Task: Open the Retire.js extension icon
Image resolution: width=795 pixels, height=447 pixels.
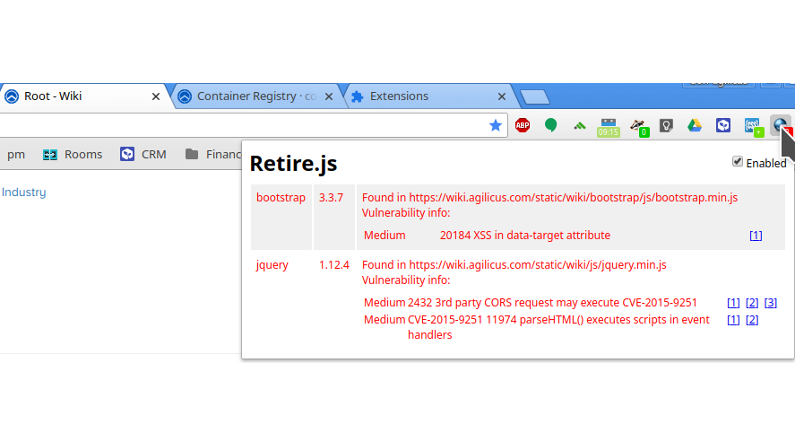Action: point(780,125)
